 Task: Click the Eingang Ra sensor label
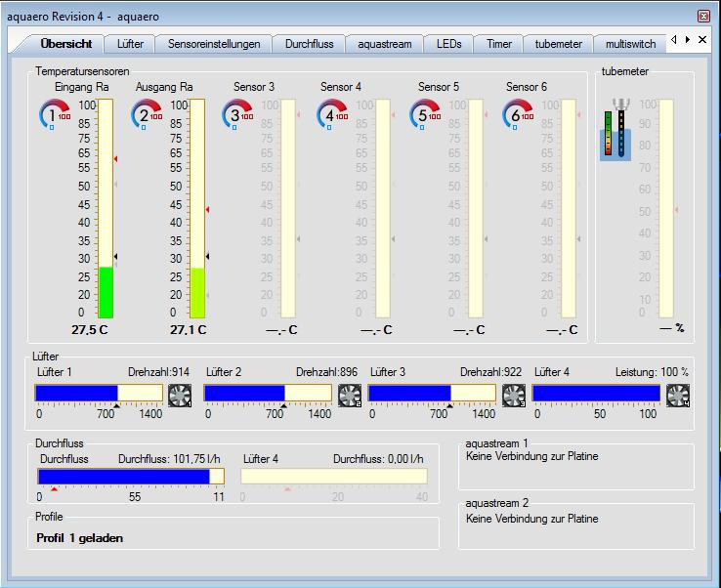click(x=82, y=87)
